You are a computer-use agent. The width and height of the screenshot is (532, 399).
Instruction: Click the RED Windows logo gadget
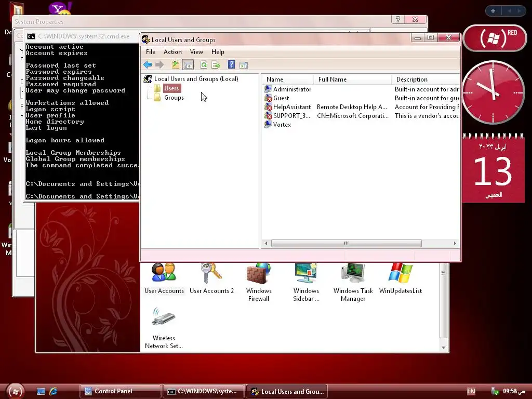point(495,38)
